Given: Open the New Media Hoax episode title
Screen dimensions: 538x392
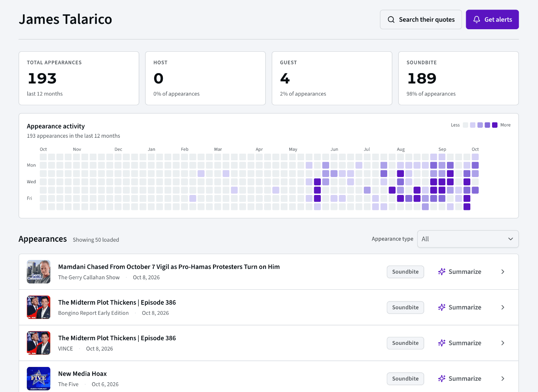Looking at the screenshot, I should [82, 374].
